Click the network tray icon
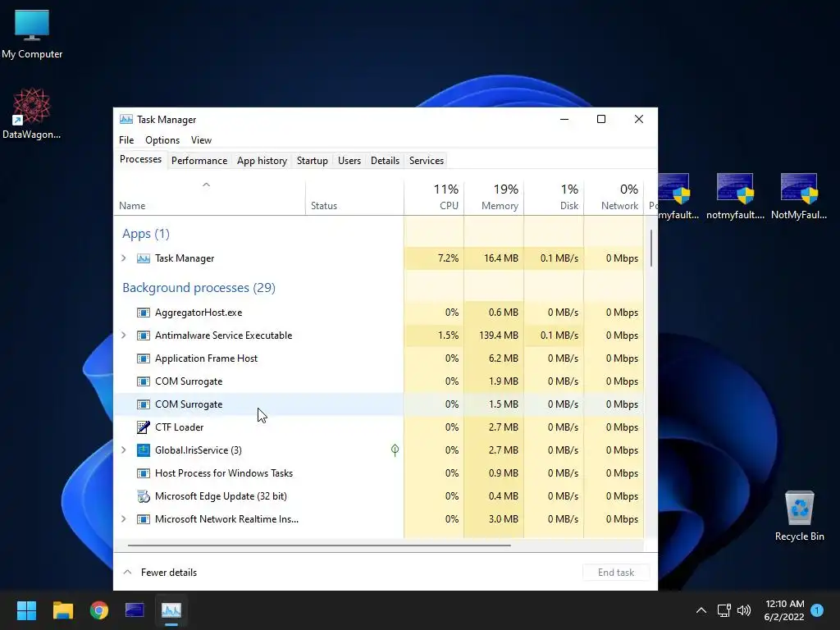This screenshot has width=840, height=630. coord(724,610)
